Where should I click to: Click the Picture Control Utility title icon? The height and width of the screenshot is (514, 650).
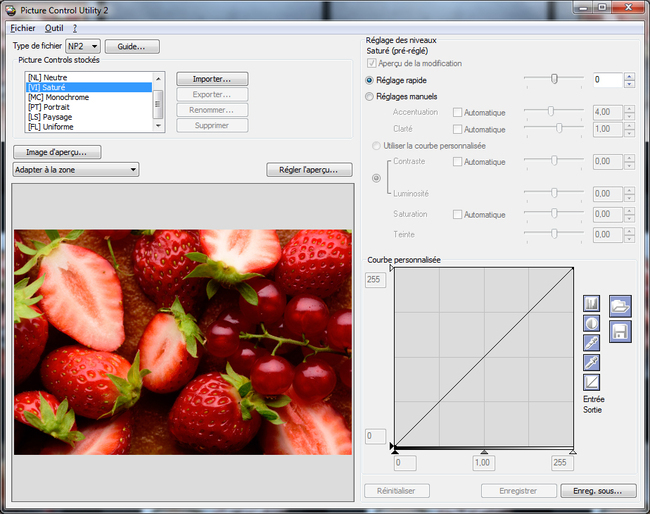click(11, 10)
